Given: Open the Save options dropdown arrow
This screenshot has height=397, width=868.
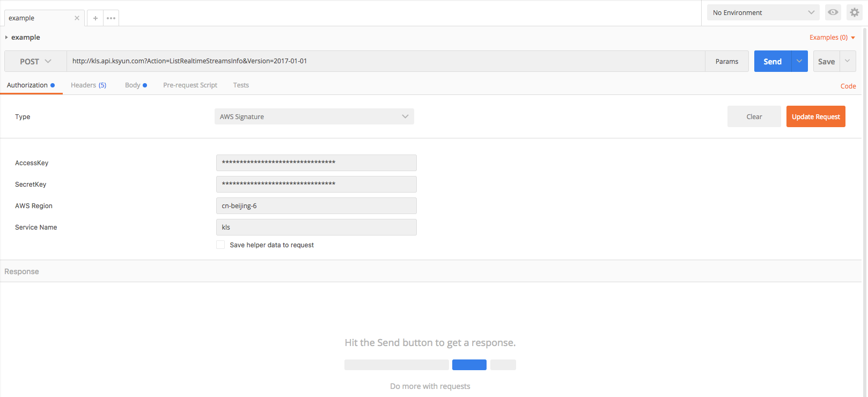Looking at the screenshot, I should tap(848, 61).
